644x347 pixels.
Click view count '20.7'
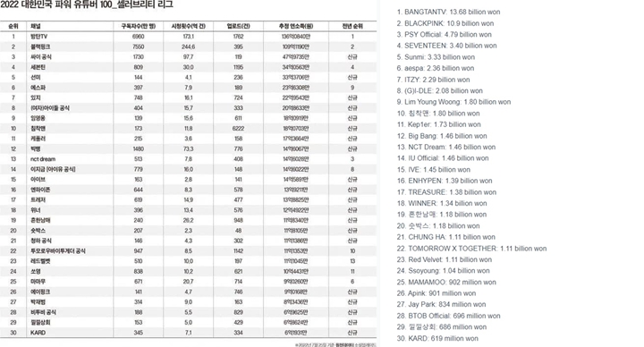click(x=188, y=282)
